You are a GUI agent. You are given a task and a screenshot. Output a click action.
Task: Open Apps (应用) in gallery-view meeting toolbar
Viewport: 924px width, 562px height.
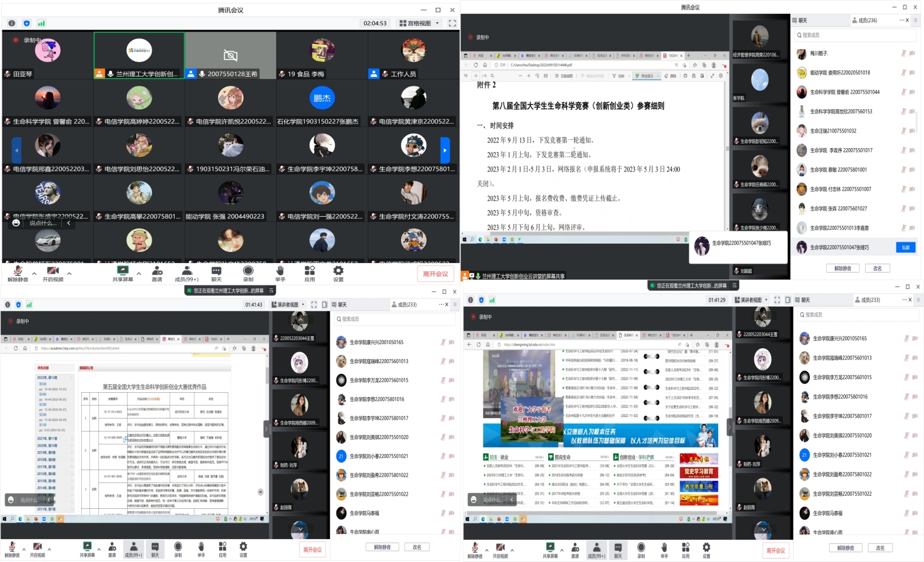310,273
